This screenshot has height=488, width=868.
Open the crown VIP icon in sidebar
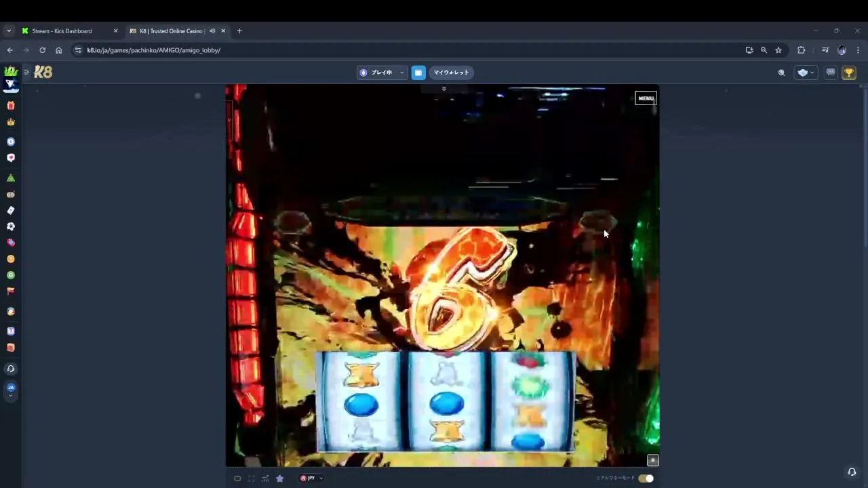point(11,122)
